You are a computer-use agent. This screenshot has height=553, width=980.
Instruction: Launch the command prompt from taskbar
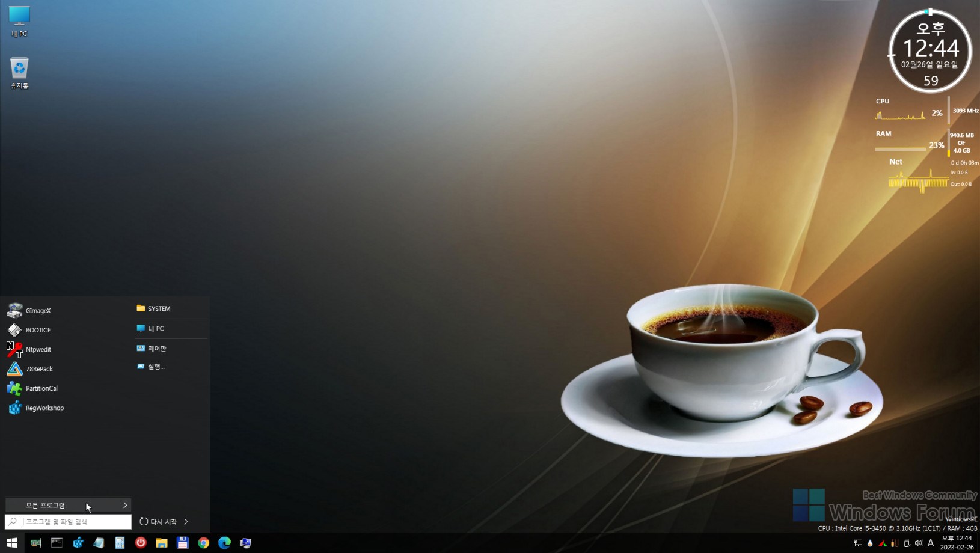(57, 543)
